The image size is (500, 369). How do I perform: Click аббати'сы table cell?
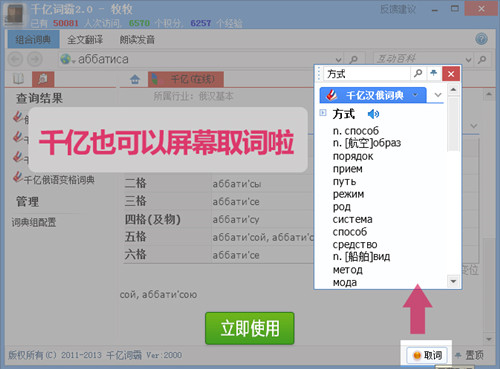point(237,184)
